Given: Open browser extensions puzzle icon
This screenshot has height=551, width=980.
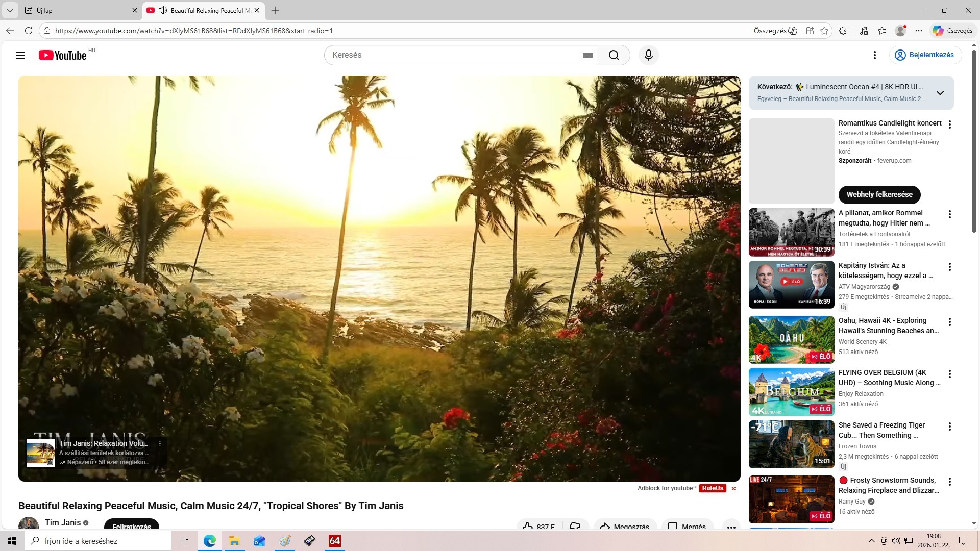Looking at the screenshot, I should click(x=843, y=31).
